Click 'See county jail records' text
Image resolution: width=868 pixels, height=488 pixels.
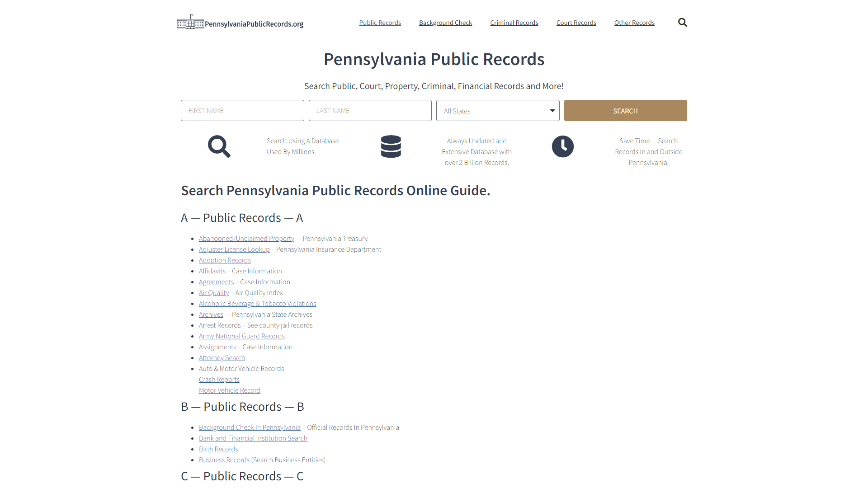coord(280,325)
